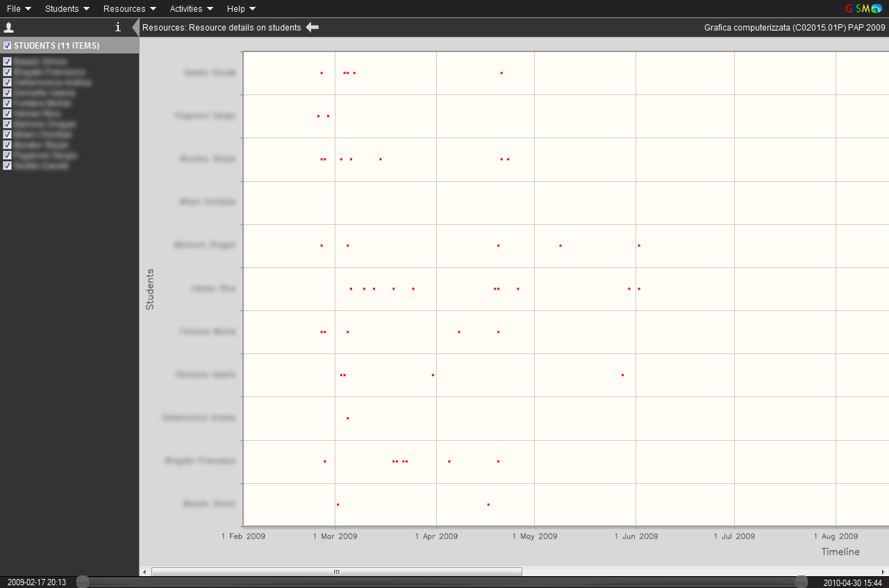889x588 pixels.
Task: Click the students list person icon
Action: tap(9, 28)
